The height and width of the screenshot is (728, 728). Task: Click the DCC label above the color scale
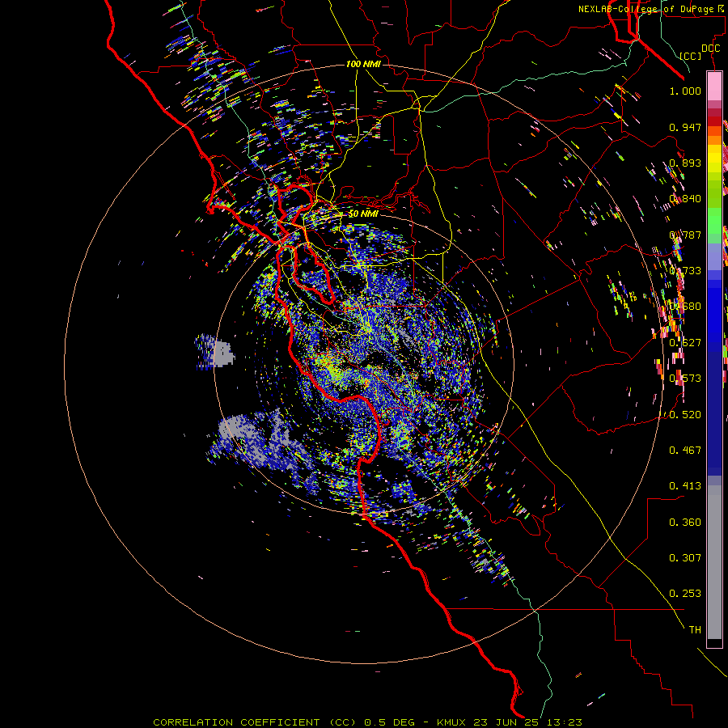pyautogui.click(x=710, y=49)
